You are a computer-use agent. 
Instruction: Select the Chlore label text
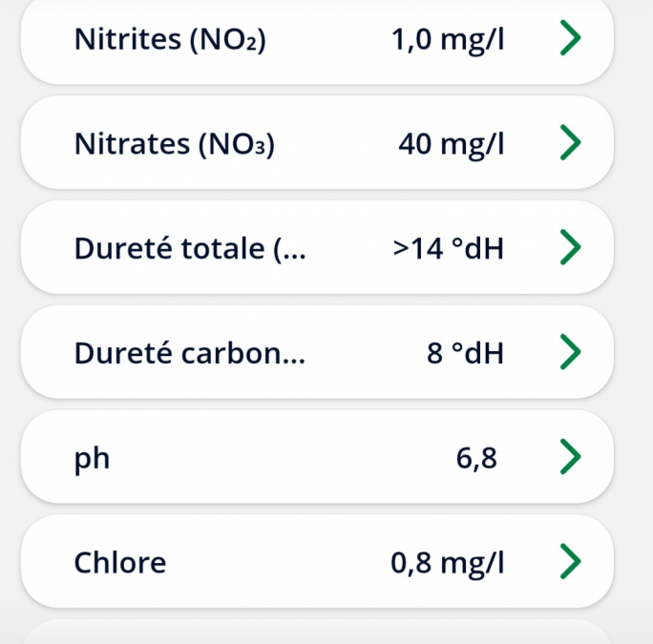(x=120, y=562)
